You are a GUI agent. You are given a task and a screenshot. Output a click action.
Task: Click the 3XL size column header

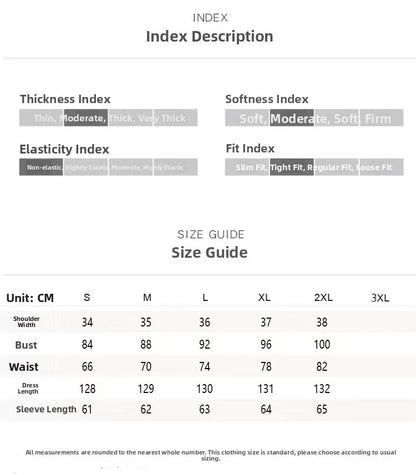pyautogui.click(x=380, y=298)
